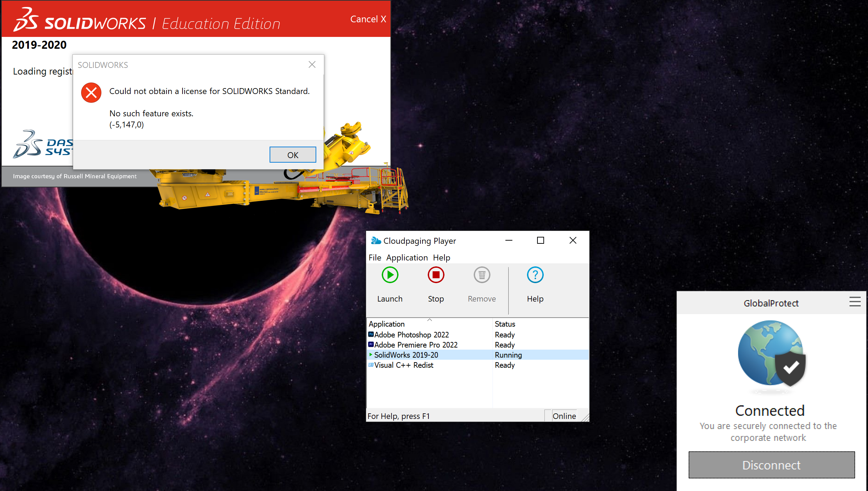Cancel the SOLIDWORKS splash screen loading
Viewport: 868px width, 491px height.
click(368, 19)
